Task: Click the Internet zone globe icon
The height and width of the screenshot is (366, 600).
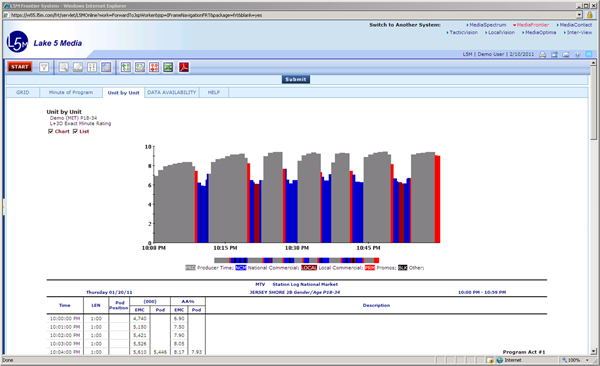Action: [x=499, y=360]
